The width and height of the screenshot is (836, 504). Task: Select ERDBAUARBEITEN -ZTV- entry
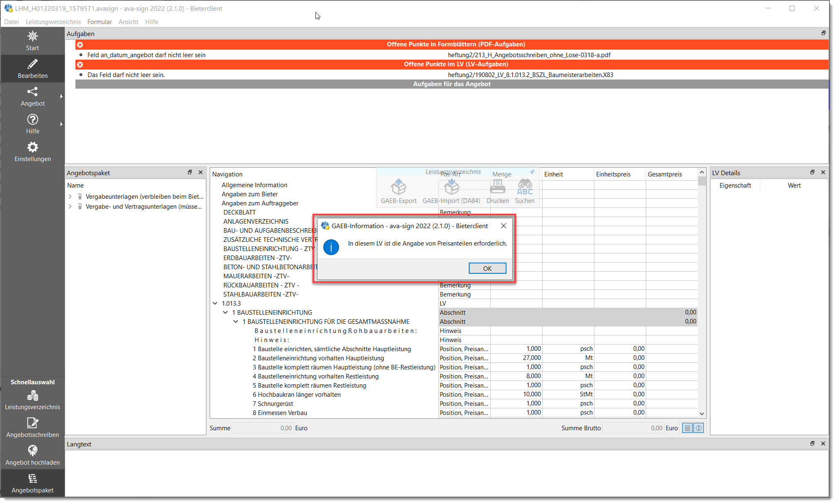coord(258,258)
